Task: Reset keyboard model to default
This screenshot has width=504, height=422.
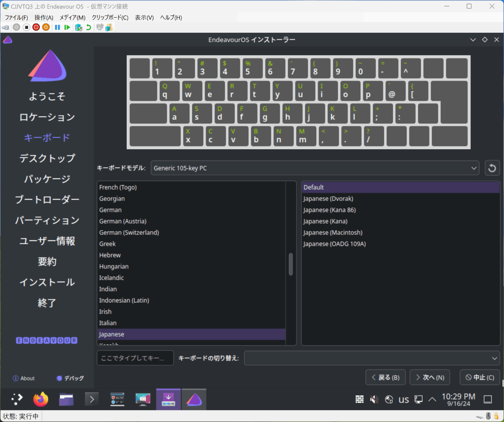Action: 492,168
